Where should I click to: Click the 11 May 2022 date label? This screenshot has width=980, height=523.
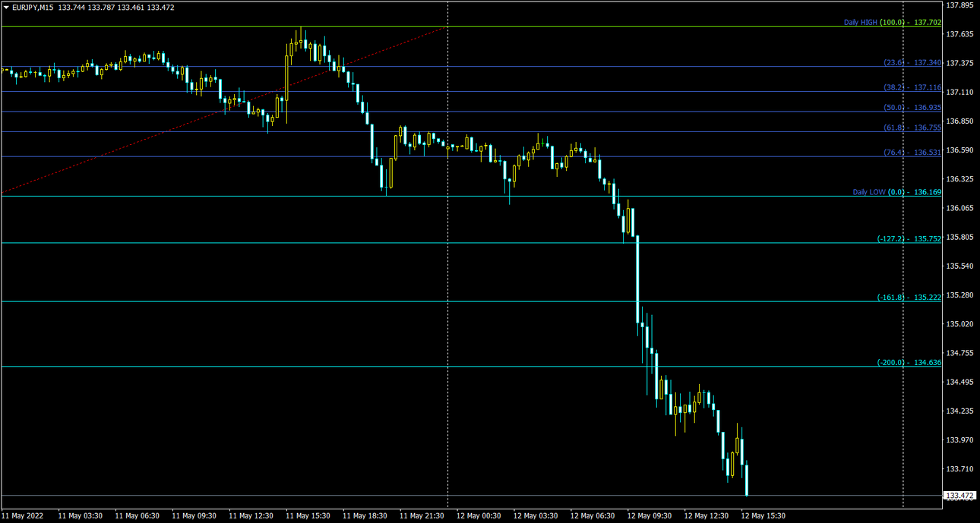click(23, 515)
